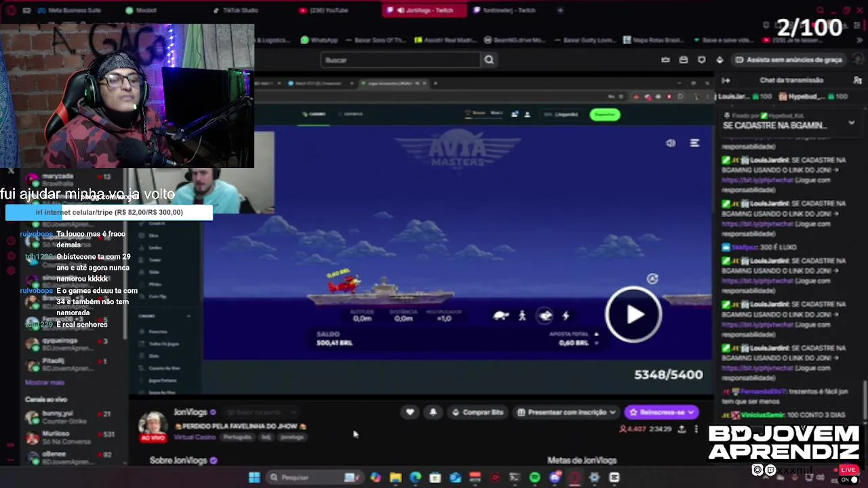This screenshot has width=868, height=488.
Task: Focus the Buscar search field
Action: [x=401, y=60]
